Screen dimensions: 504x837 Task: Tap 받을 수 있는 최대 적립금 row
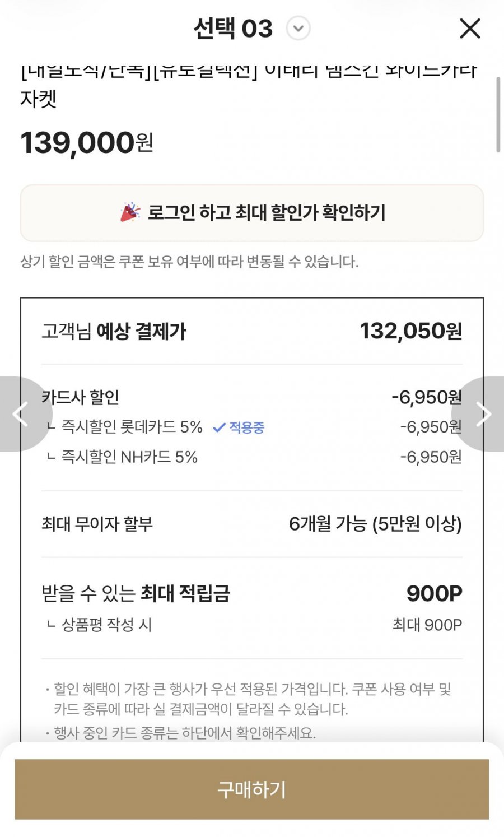click(x=252, y=593)
